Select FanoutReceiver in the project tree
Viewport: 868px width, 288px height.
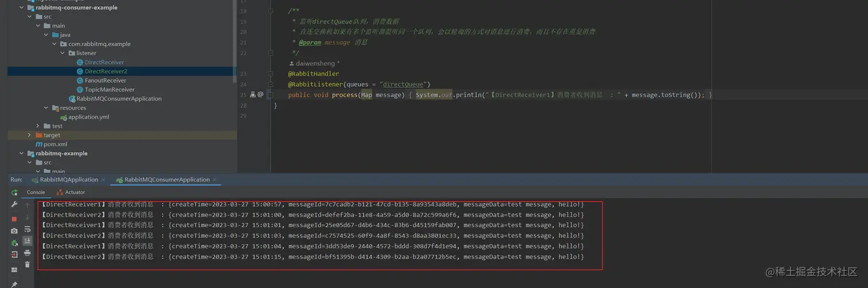(106, 80)
